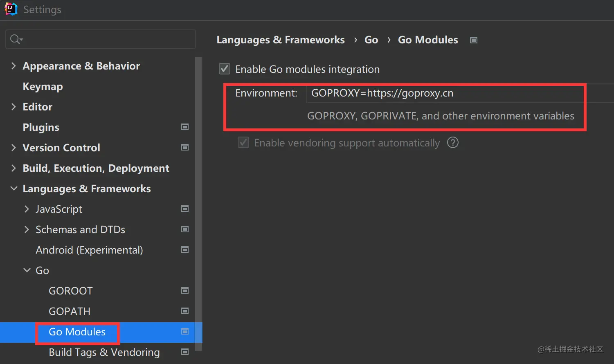The image size is (614, 364).
Task: Click project-level icon beside JavaScript
Action: (185, 209)
